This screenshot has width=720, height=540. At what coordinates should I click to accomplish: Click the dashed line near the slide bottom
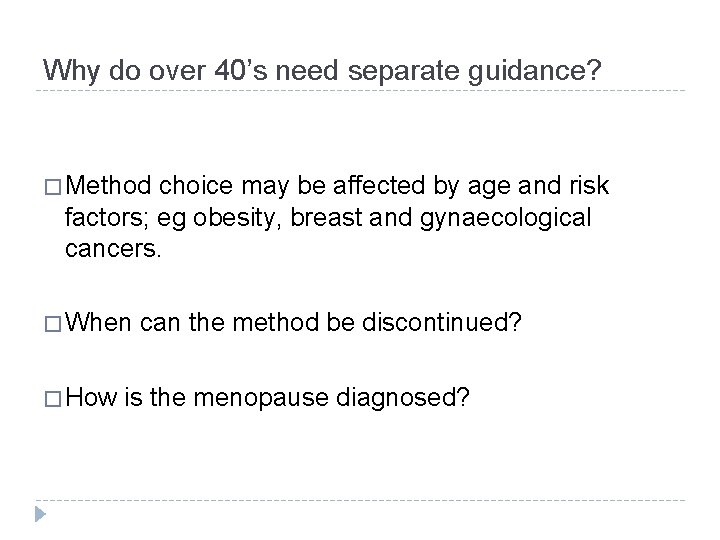360,499
